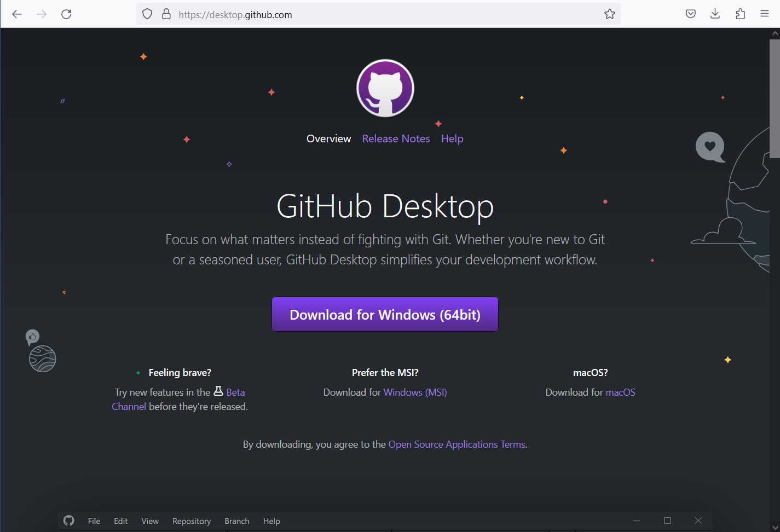Screen dimensions: 780x532
Task: Reload the page using the refresh icon
Action: 66,14
